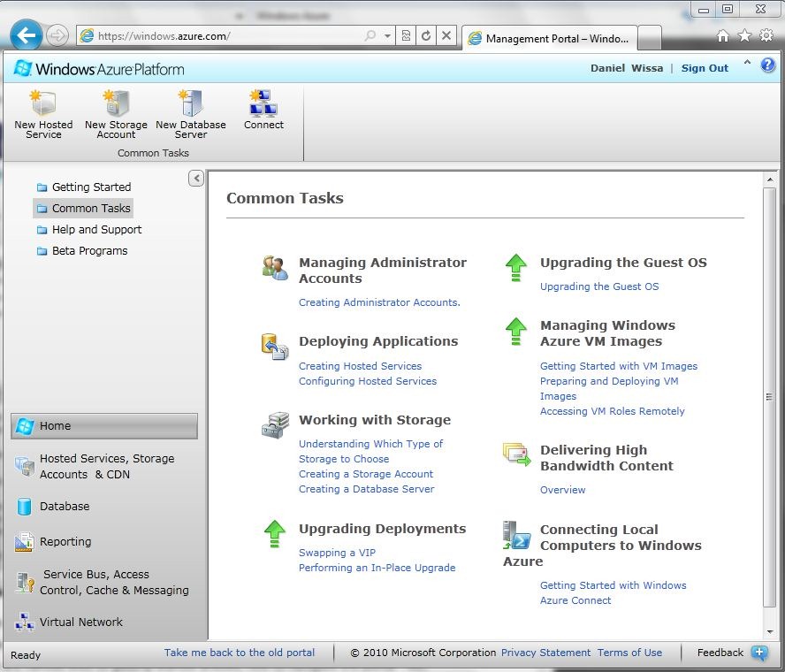Open the address bar dropdown arrow
Image resolution: width=785 pixels, height=672 pixels.
pos(387,36)
